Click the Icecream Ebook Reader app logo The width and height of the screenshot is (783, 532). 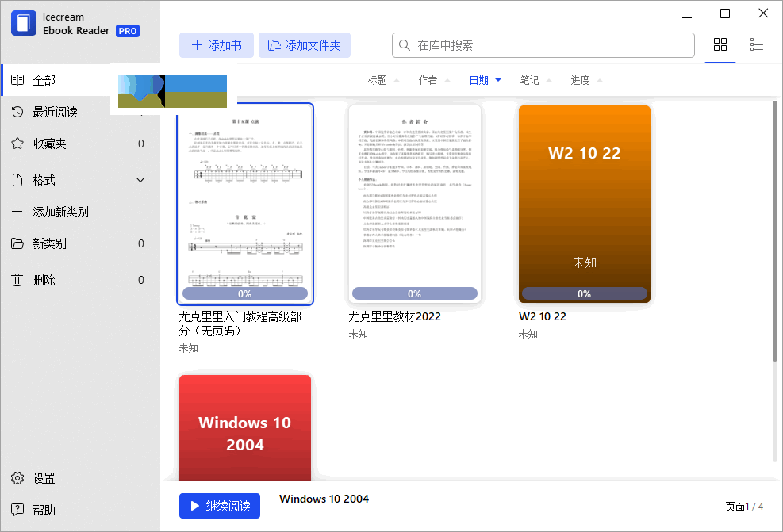(24, 23)
